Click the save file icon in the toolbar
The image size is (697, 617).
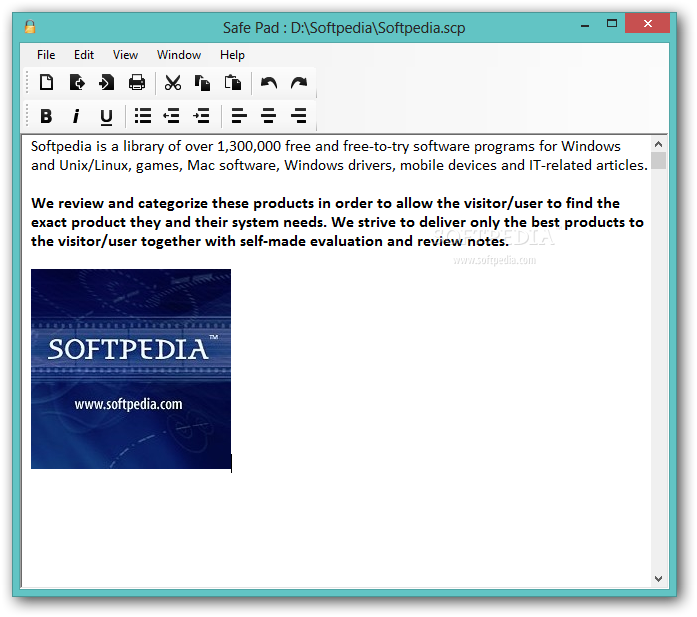click(x=107, y=83)
